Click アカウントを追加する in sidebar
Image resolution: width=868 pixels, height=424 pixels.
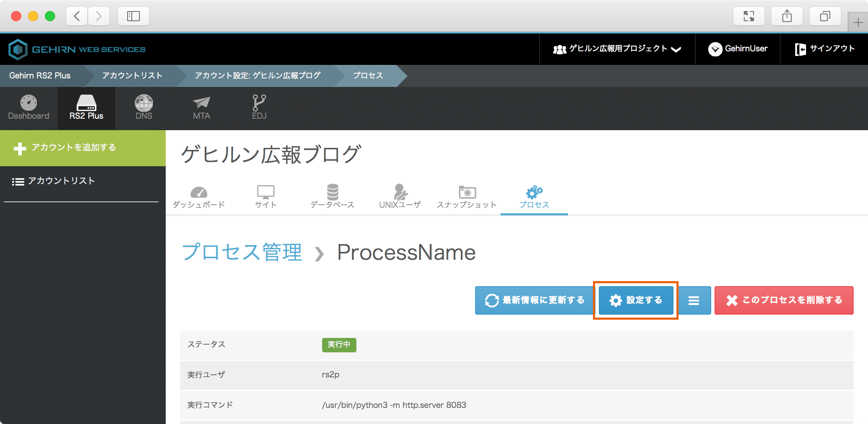click(x=74, y=148)
